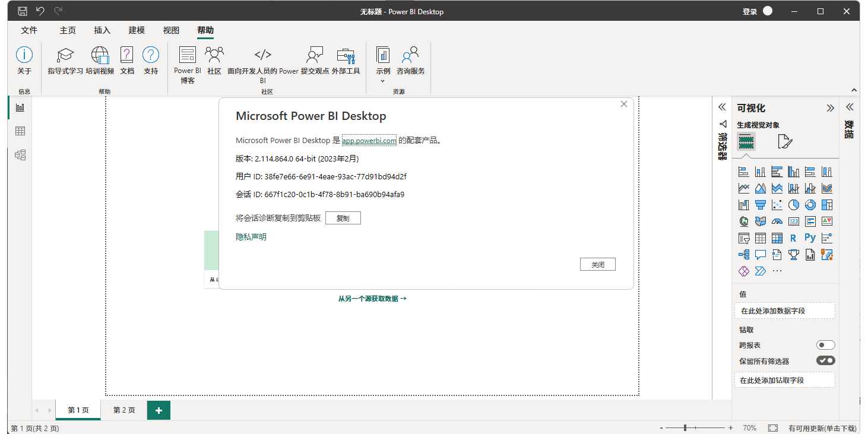Viewport: 868px width, 434px height.
Task: Expand the 数据 data pane
Action: point(850,107)
